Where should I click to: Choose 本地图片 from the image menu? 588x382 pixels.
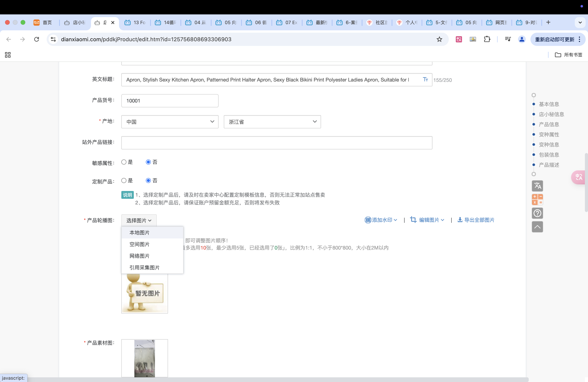coord(139,232)
